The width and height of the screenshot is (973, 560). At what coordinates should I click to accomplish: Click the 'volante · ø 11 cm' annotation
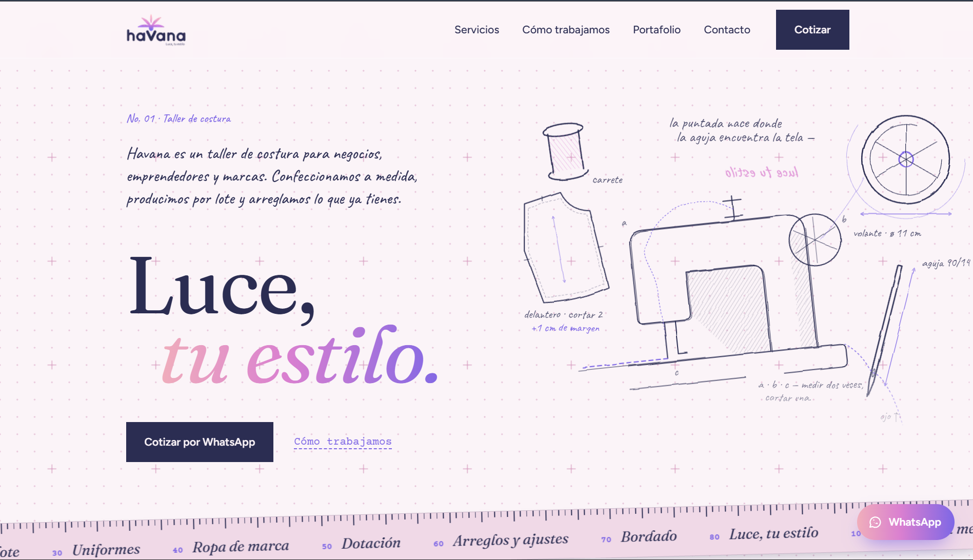point(887,233)
